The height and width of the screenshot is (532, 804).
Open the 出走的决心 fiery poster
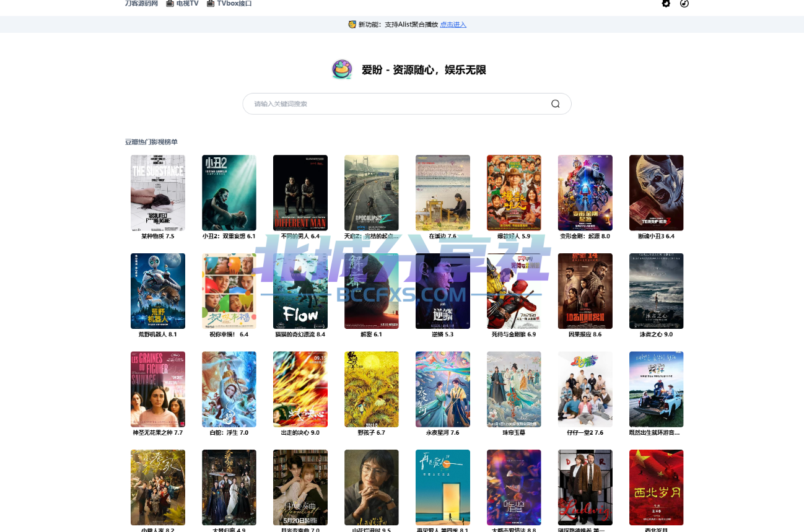pos(300,390)
